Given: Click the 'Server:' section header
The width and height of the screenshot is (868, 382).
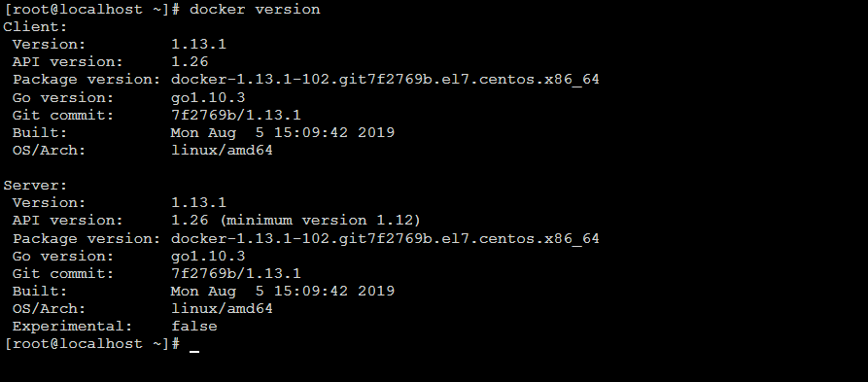Looking at the screenshot, I should tap(35, 185).
